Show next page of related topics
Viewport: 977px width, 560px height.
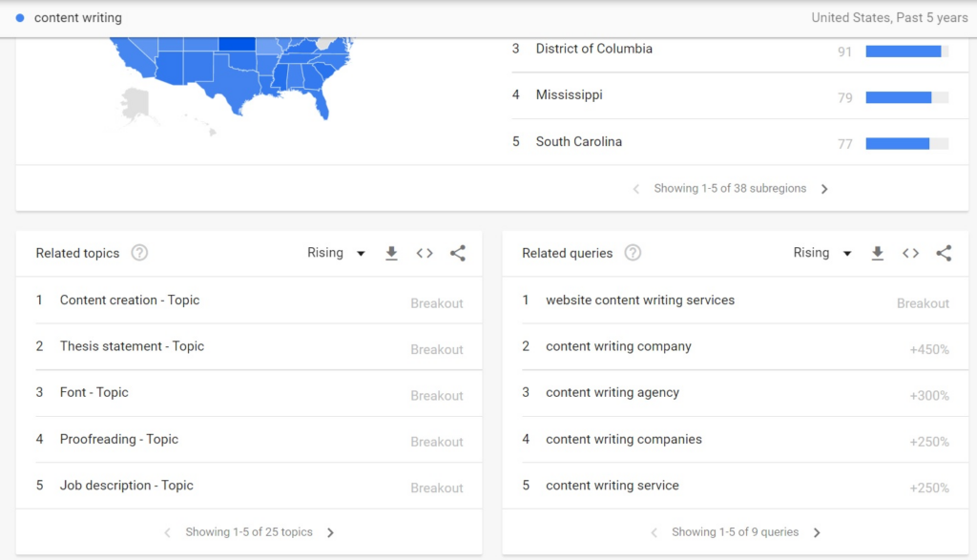(331, 533)
